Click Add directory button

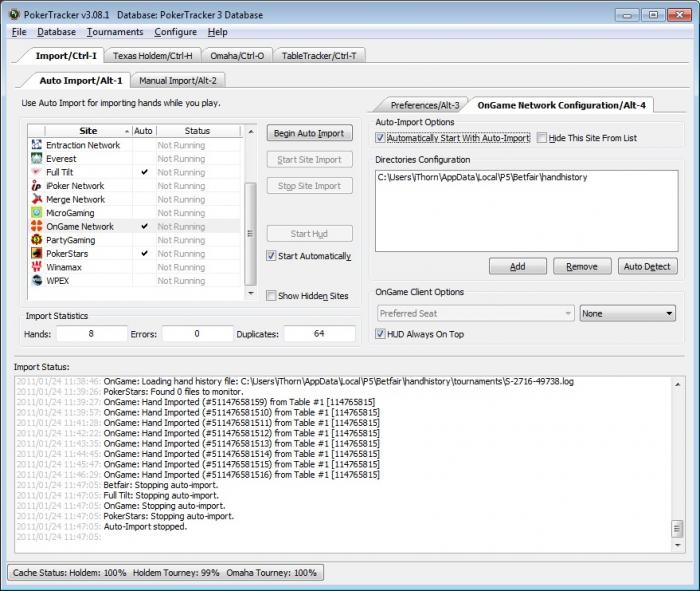click(517, 266)
